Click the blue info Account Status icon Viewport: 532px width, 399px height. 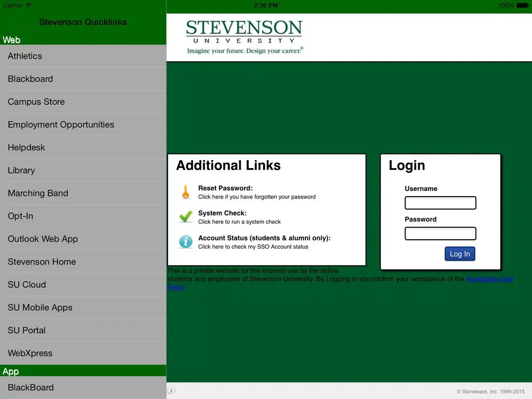pos(185,242)
